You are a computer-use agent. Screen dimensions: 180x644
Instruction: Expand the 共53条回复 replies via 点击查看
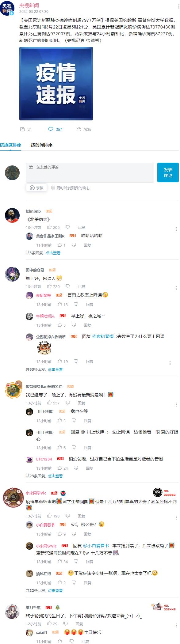55,369
